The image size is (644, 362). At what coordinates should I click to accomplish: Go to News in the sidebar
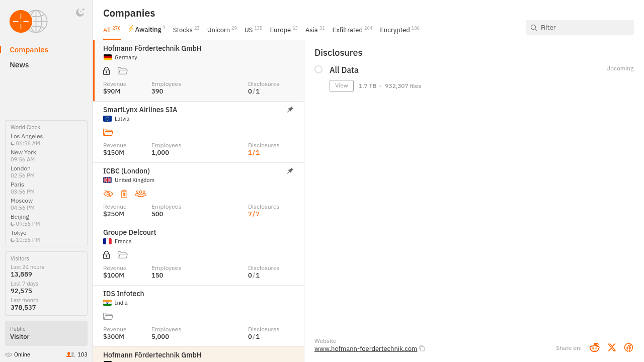click(19, 65)
